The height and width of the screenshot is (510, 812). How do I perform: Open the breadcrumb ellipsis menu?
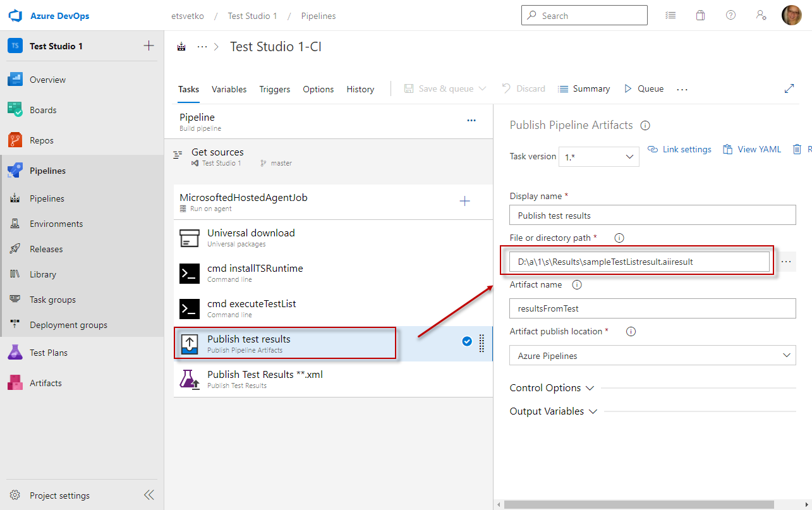pyautogui.click(x=202, y=47)
